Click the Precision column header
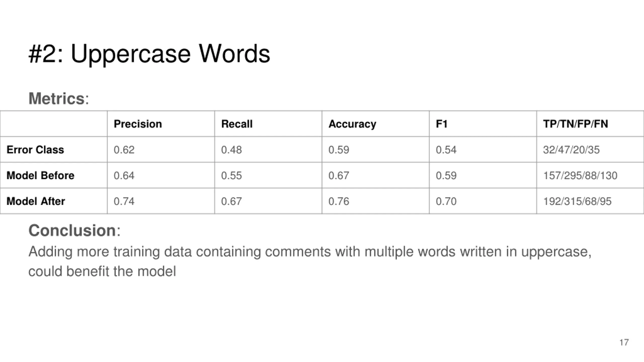The height and width of the screenshot is (362, 644). pyautogui.click(x=138, y=124)
